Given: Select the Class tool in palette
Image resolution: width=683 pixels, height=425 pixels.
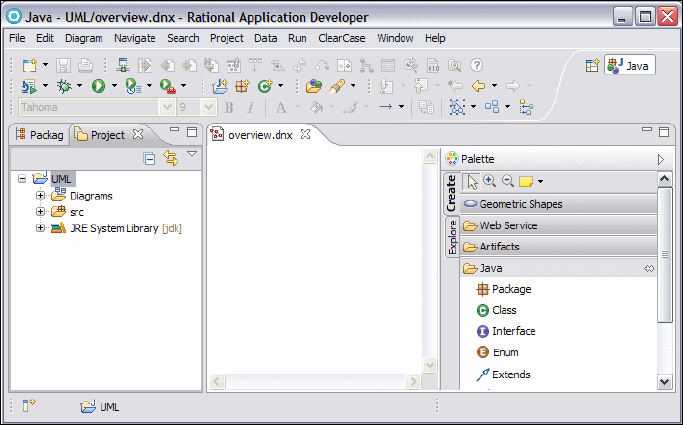Looking at the screenshot, I should 497,310.
